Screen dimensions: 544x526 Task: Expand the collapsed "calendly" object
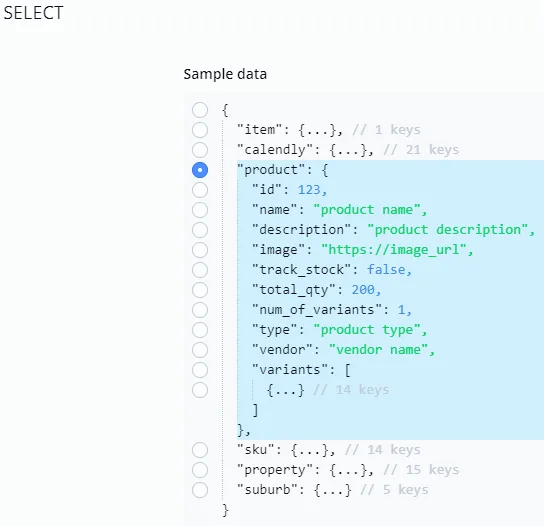click(349, 150)
